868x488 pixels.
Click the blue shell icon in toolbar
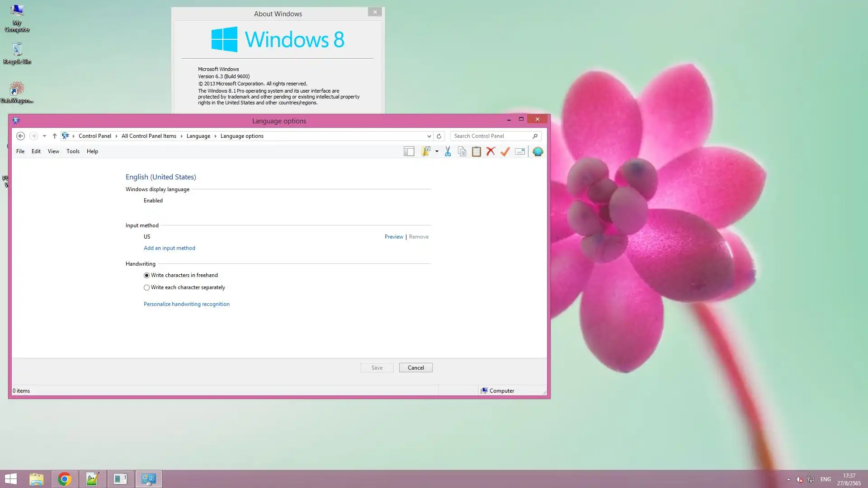tap(538, 151)
